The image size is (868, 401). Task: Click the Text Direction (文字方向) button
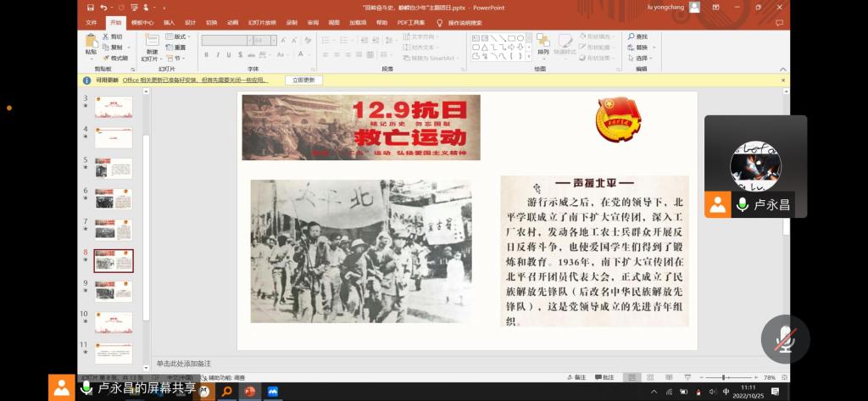422,36
